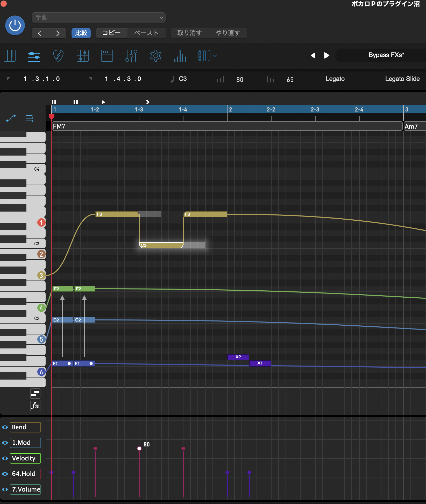This screenshot has width=426, height=504.
Task: Open the Bypass FXs* preset name
Action: pos(386,55)
